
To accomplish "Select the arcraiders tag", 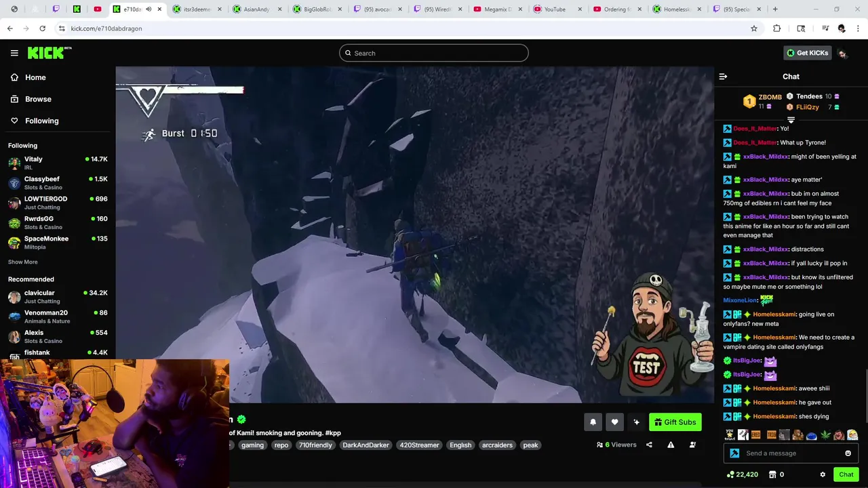I will click(497, 445).
